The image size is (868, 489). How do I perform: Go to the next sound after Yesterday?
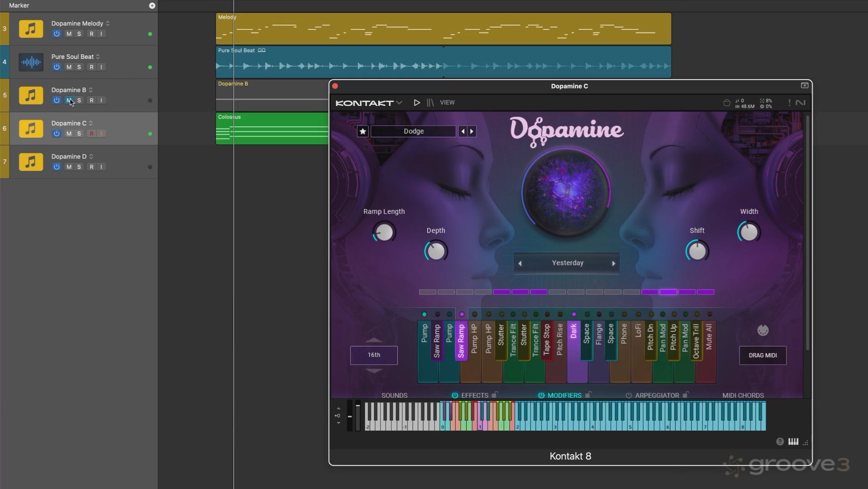(x=614, y=264)
